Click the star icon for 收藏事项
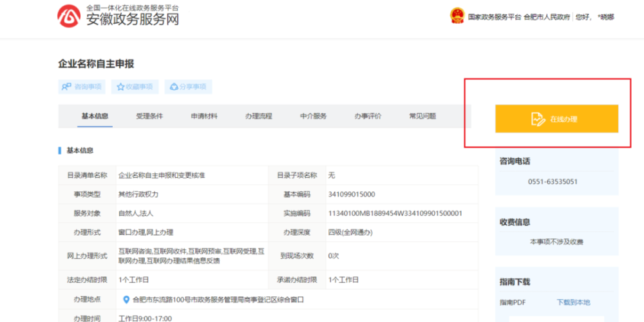The height and width of the screenshot is (322, 644). (120, 87)
